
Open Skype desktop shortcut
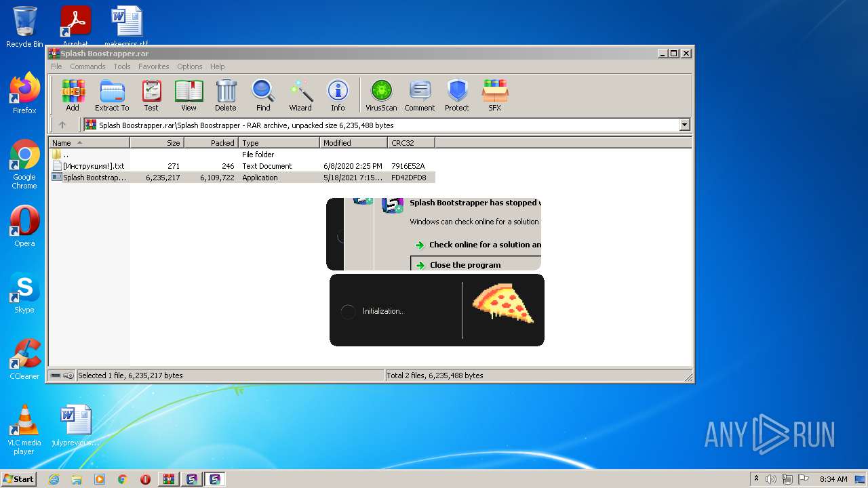(x=24, y=293)
